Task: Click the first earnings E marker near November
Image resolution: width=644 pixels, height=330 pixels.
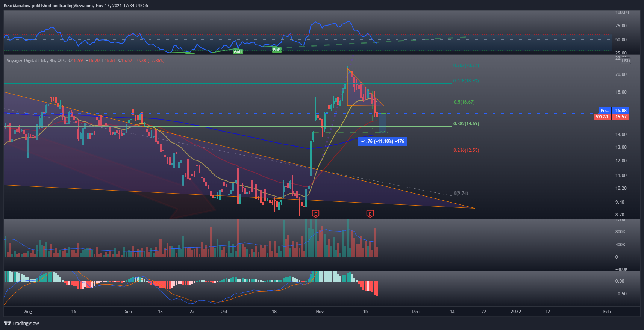Action: pos(315,214)
